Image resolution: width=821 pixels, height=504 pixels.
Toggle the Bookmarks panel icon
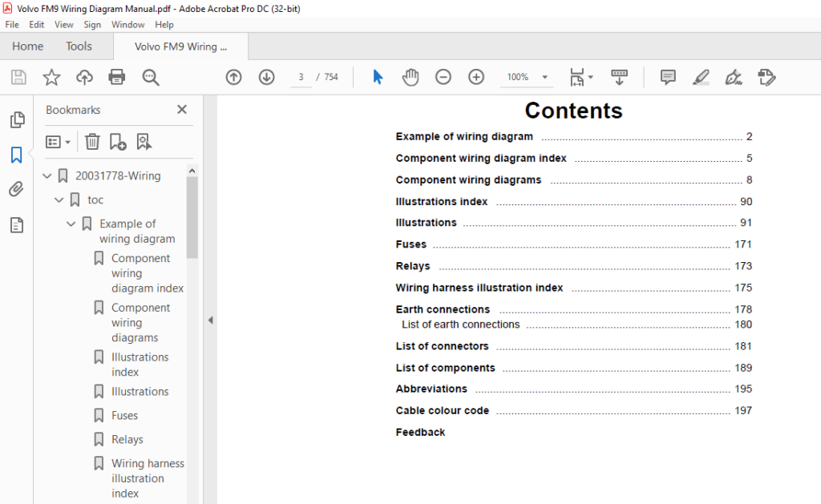click(16, 155)
